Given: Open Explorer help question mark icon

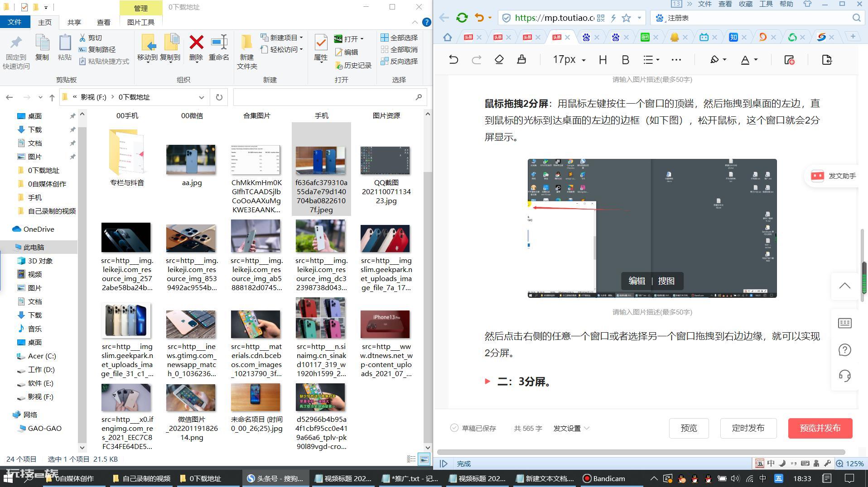Looking at the screenshot, I should [x=426, y=22].
